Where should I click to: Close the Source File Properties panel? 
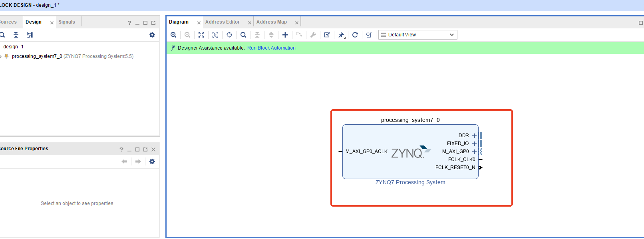point(153,149)
